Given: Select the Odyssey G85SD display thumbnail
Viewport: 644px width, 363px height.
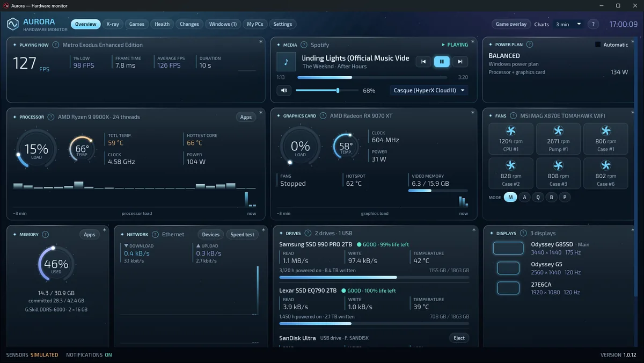Looking at the screenshot, I should point(508,248).
